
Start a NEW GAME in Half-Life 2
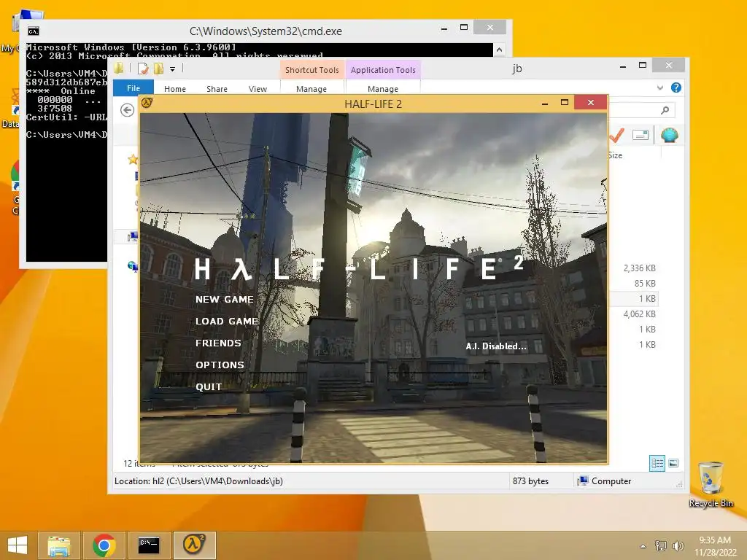pos(225,300)
